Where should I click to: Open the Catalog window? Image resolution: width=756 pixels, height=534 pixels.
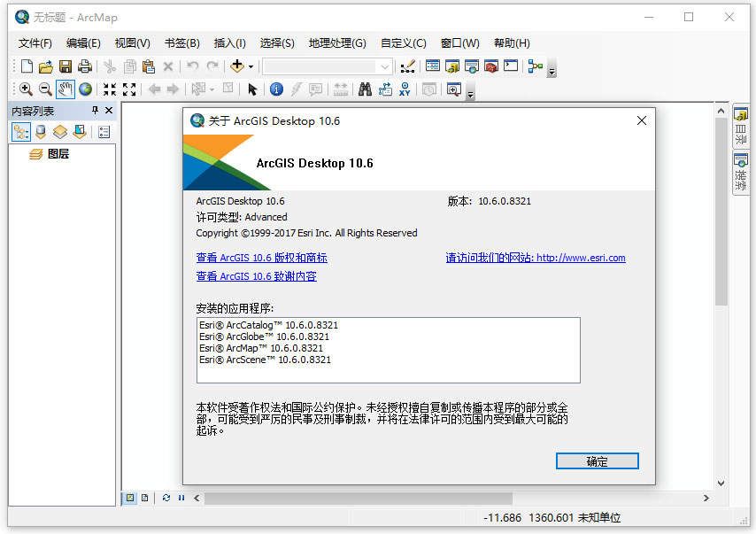click(x=452, y=66)
